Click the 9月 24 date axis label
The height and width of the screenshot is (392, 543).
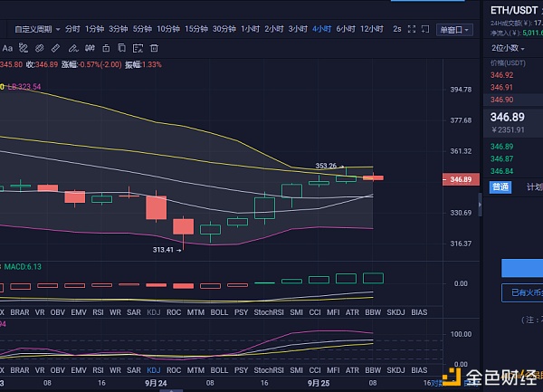tap(156, 383)
